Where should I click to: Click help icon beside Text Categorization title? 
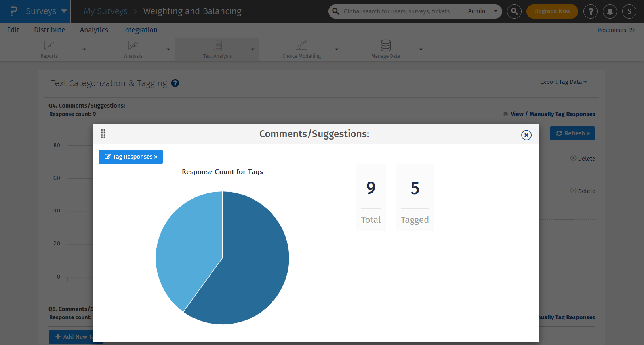[175, 83]
